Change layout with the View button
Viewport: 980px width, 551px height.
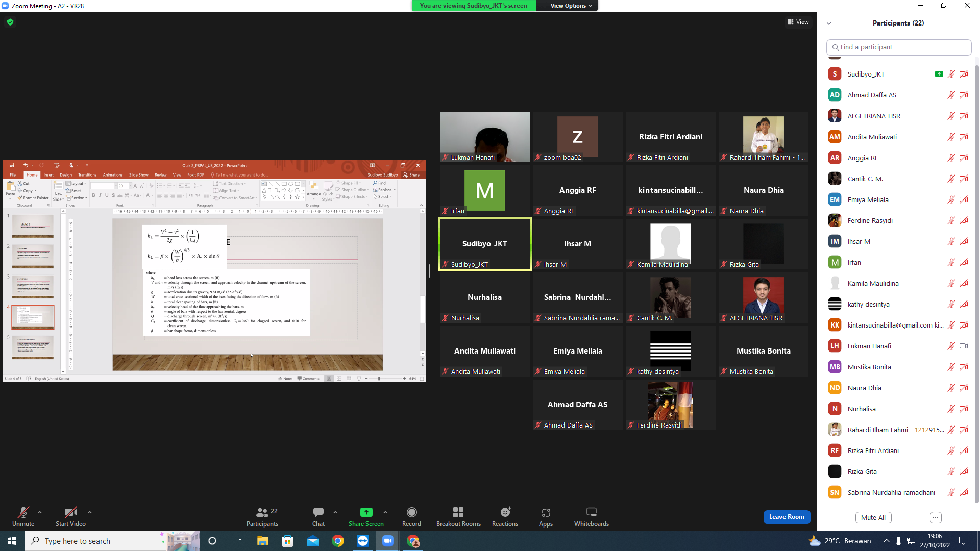798,22
